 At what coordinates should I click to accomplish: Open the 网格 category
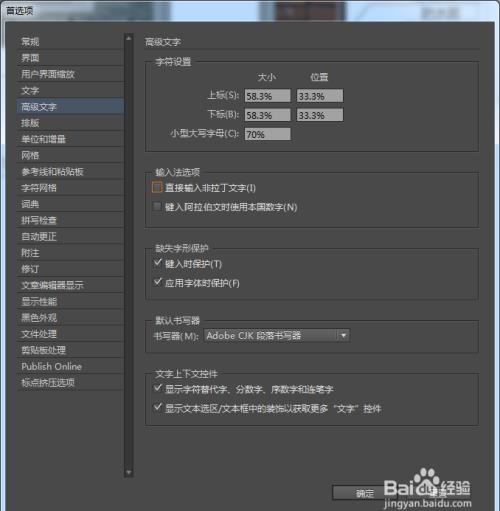click(x=70, y=155)
